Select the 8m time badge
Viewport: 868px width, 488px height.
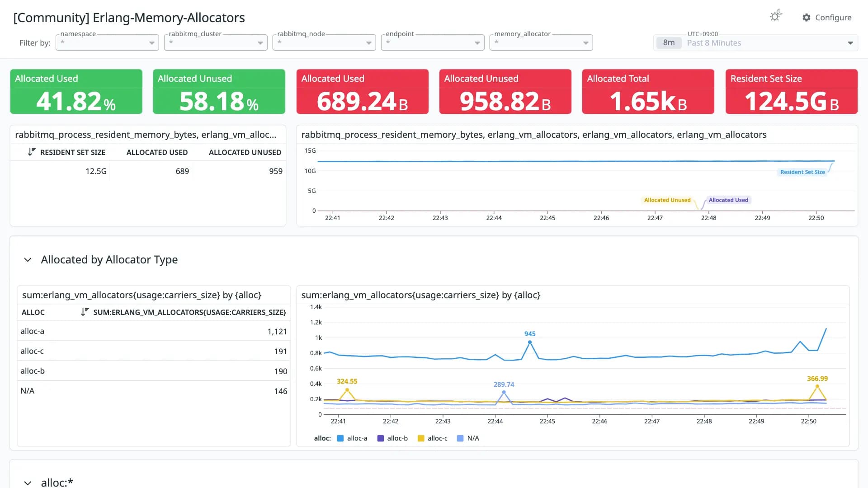click(669, 43)
